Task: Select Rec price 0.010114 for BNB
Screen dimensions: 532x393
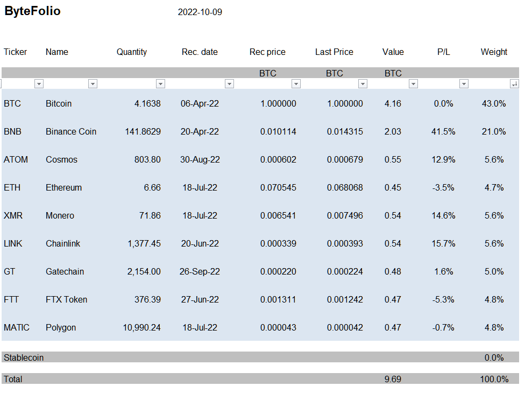Action: [278, 131]
